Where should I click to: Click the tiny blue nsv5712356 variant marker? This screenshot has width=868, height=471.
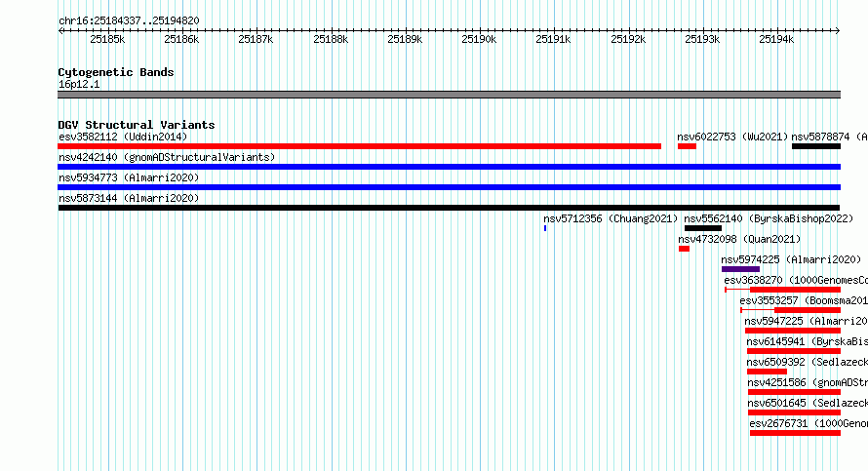click(545, 228)
